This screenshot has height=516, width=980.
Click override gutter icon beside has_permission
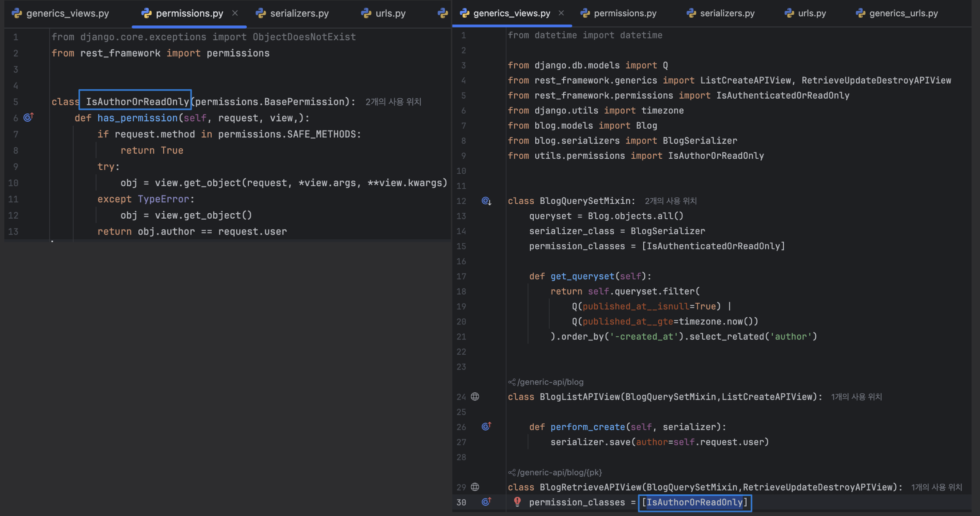click(29, 118)
